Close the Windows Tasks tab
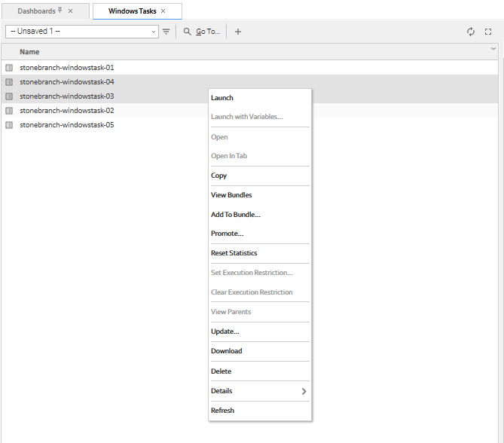Image resolution: width=504 pixels, height=443 pixels. tap(163, 11)
